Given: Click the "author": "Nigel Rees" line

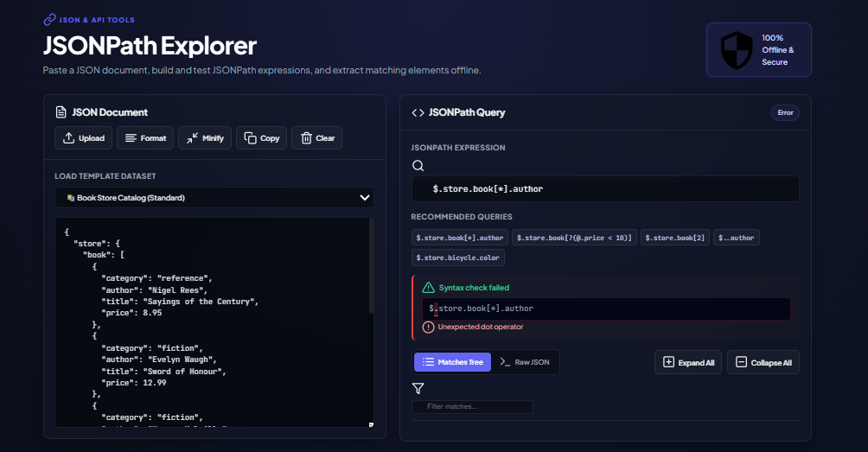Looking at the screenshot, I should coord(155,290).
